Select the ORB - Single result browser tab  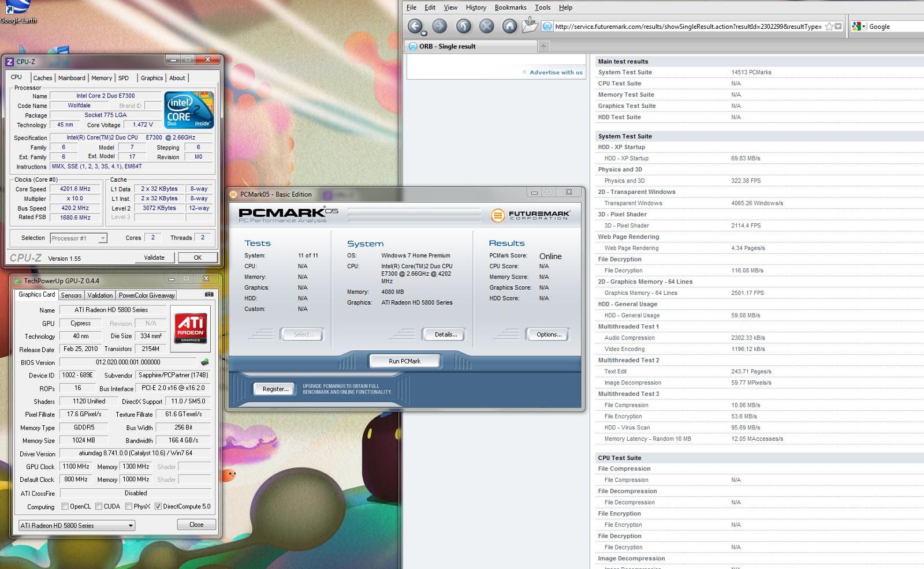coord(471,46)
